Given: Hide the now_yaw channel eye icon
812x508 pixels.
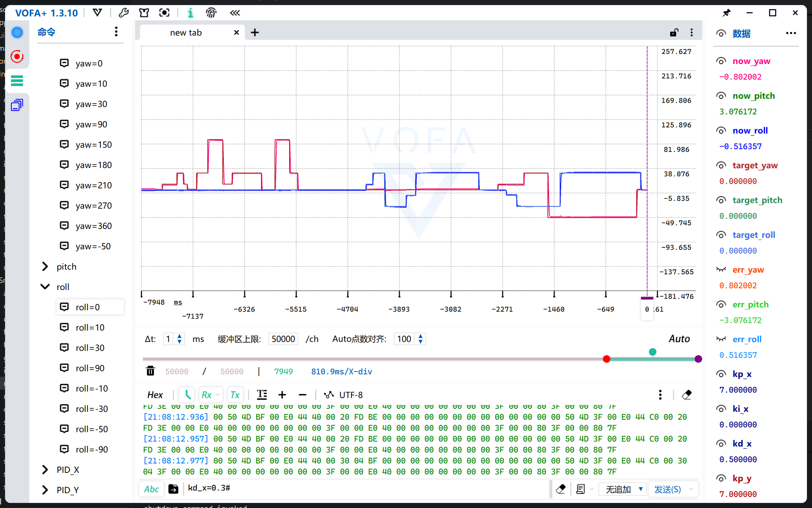Looking at the screenshot, I should coord(721,61).
